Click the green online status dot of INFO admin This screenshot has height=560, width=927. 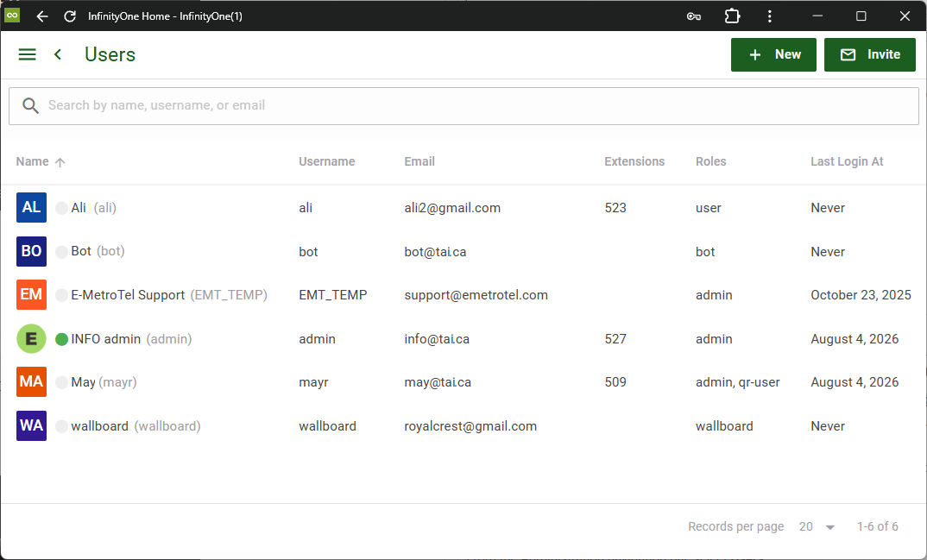tap(61, 339)
